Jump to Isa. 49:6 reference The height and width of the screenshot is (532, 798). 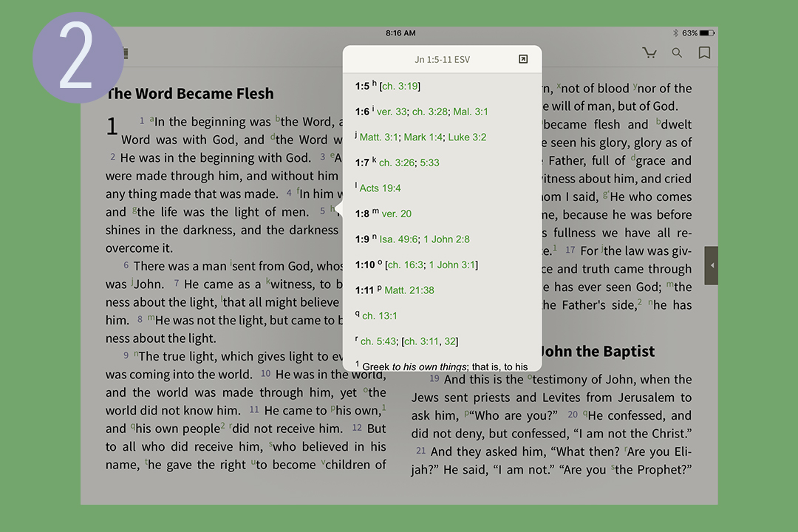tap(398, 239)
